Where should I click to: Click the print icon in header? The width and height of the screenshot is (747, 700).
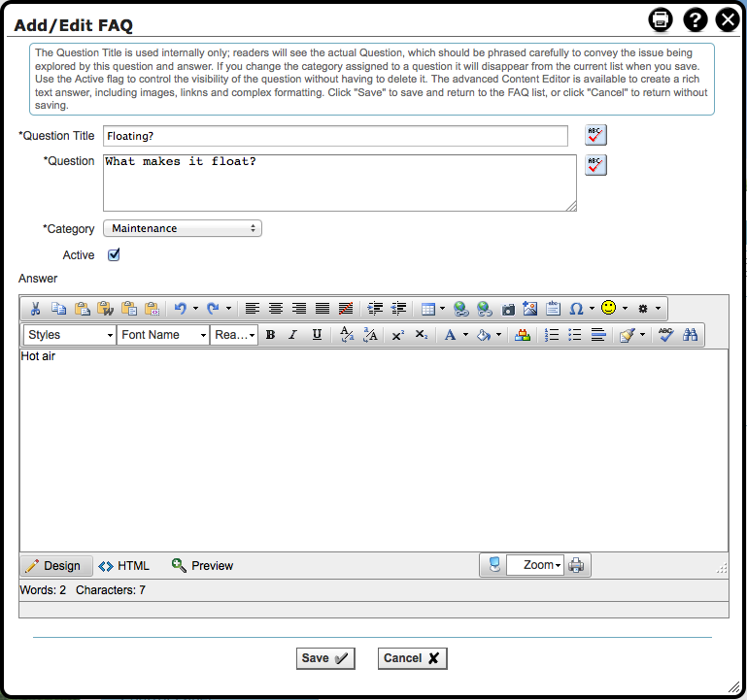click(x=661, y=20)
